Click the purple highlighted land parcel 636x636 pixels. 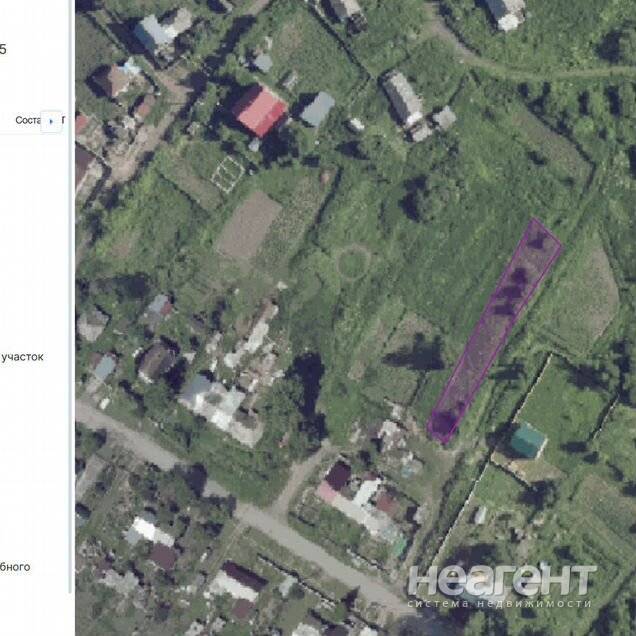(x=496, y=329)
